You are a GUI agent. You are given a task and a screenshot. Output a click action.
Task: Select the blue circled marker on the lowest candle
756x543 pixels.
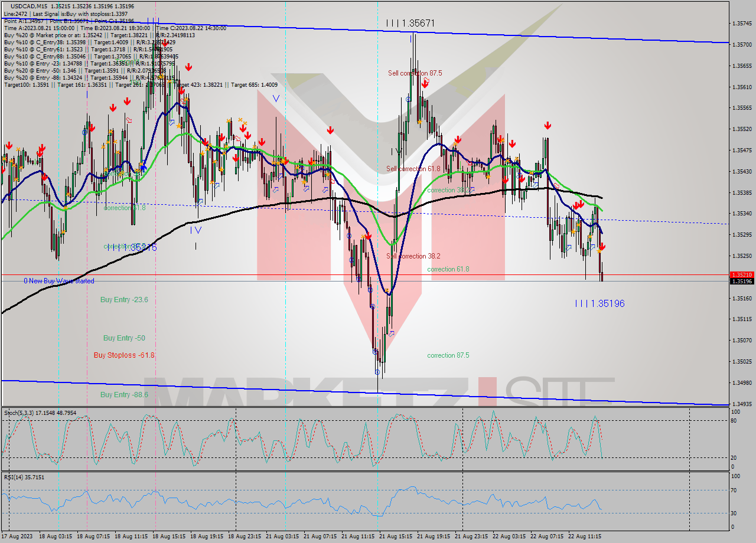[x=378, y=372]
